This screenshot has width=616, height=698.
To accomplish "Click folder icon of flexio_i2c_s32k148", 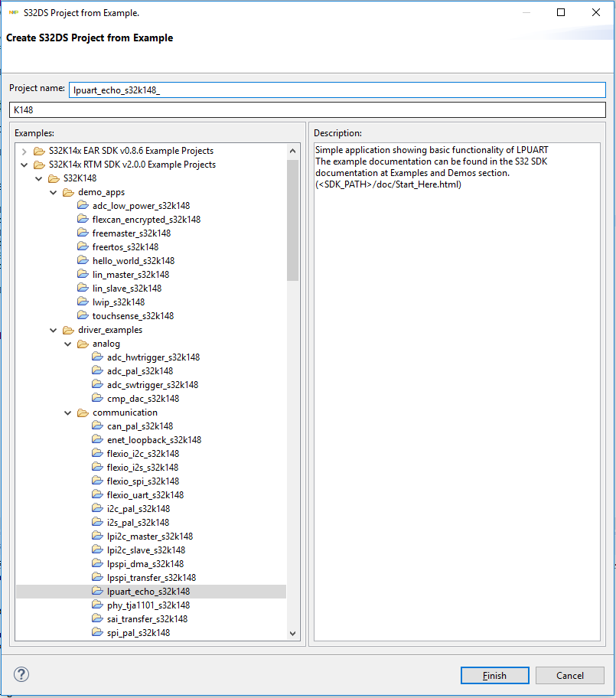I will click(97, 454).
